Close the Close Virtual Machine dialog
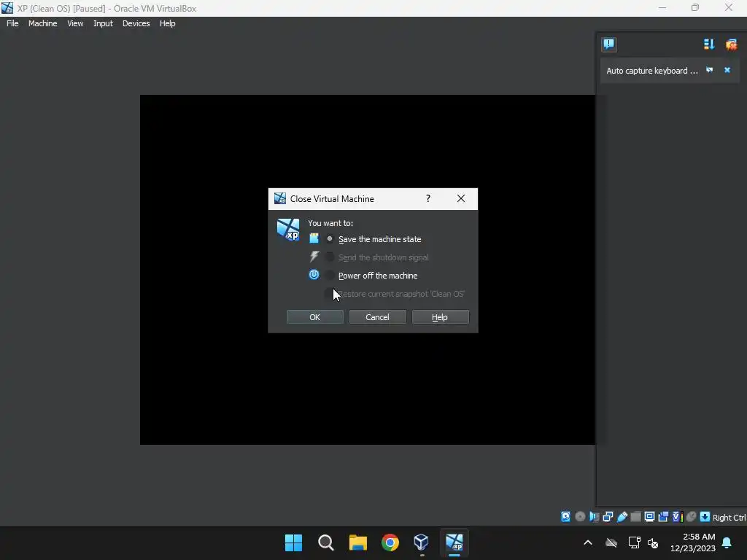 461,198
